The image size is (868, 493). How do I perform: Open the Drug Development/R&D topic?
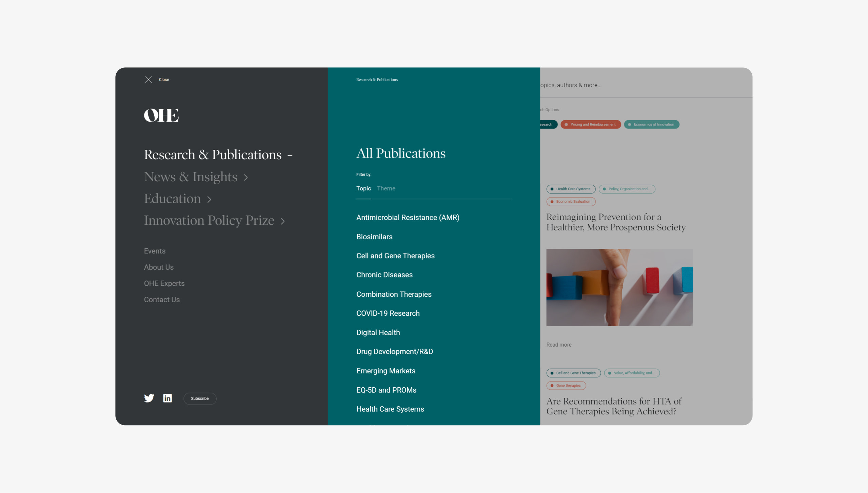pos(394,352)
